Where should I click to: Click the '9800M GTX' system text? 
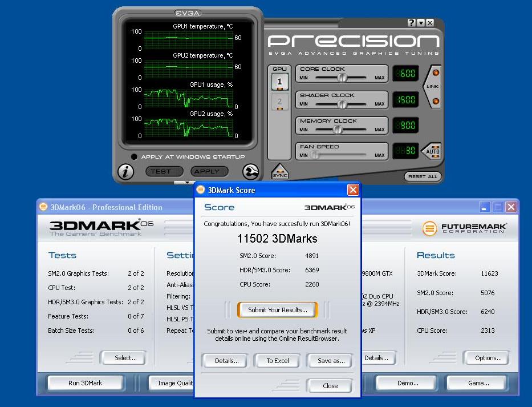coord(377,273)
